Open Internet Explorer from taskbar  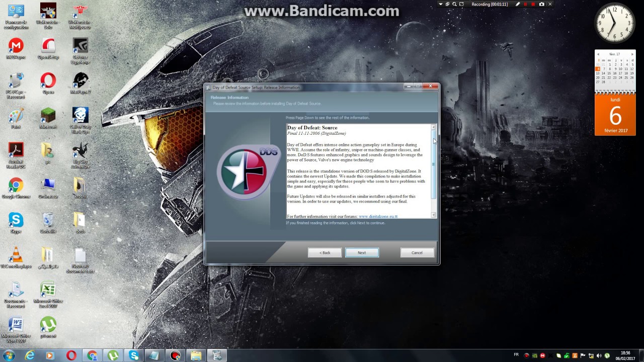pyautogui.click(x=30, y=355)
